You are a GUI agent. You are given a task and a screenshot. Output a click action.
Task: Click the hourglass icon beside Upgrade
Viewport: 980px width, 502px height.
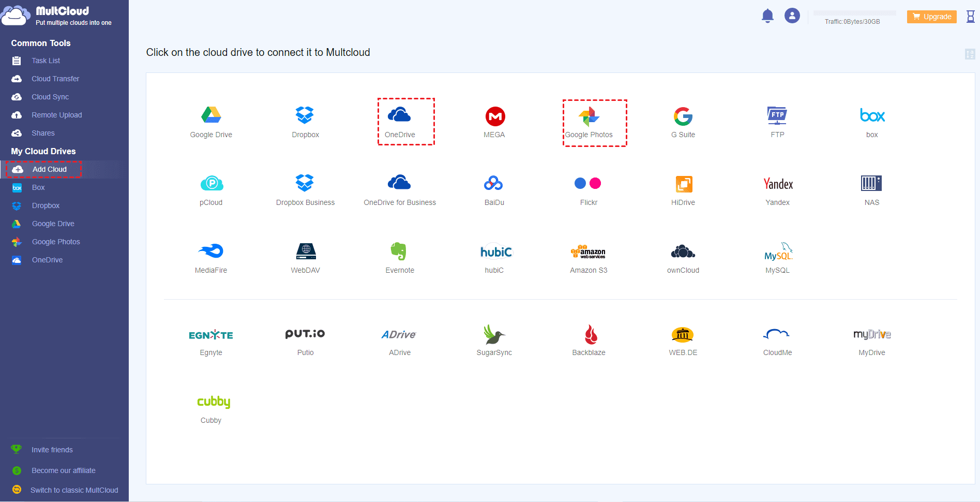pos(971,17)
